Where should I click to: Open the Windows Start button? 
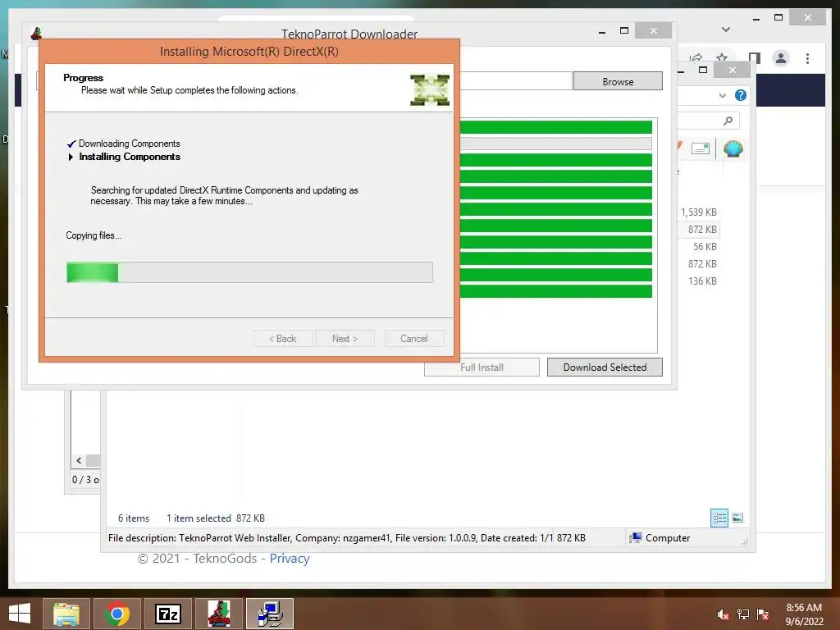(x=20, y=614)
